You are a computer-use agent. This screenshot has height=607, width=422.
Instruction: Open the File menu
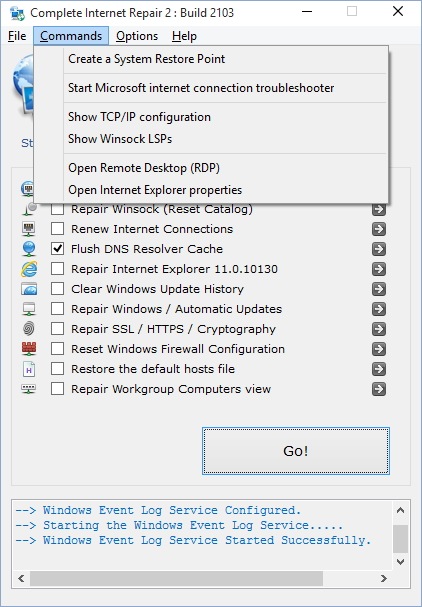[17, 36]
